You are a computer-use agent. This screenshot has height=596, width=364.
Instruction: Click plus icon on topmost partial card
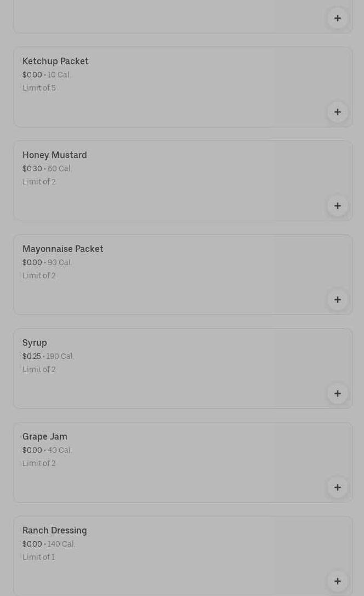(x=337, y=18)
